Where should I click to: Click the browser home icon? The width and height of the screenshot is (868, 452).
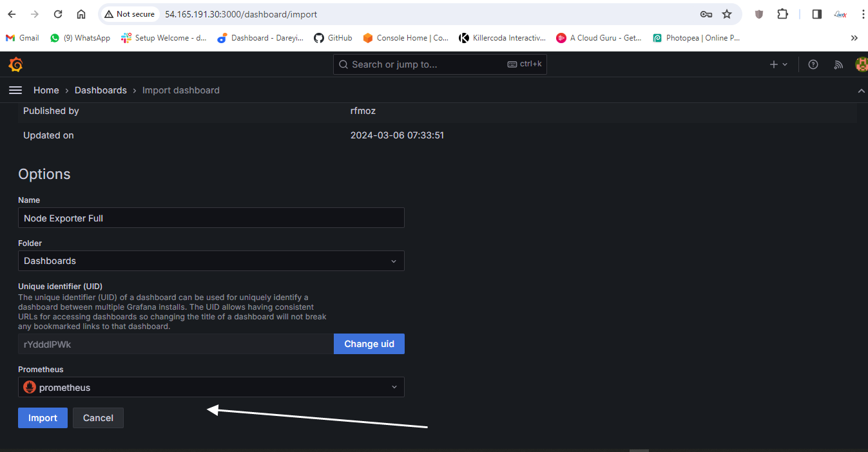tap(81, 14)
